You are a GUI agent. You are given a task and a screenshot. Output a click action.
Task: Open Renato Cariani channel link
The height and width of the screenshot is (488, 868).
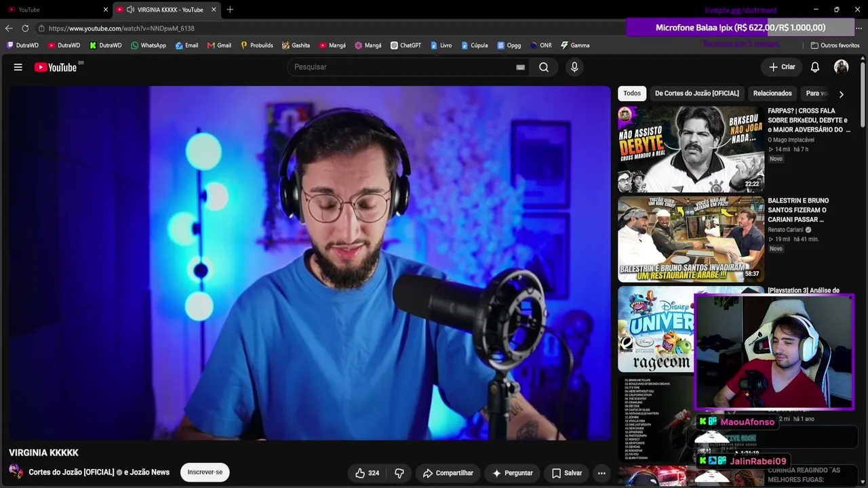coord(785,230)
